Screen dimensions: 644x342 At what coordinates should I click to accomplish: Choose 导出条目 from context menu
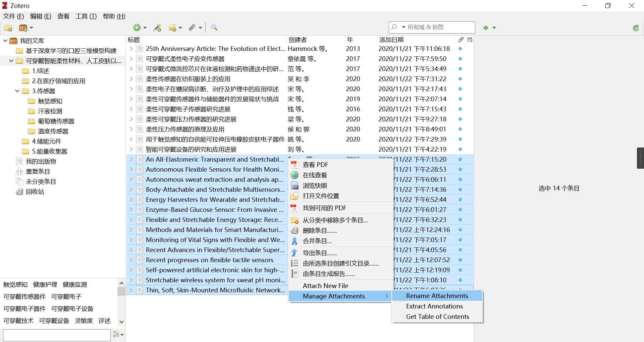(x=341, y=253)
